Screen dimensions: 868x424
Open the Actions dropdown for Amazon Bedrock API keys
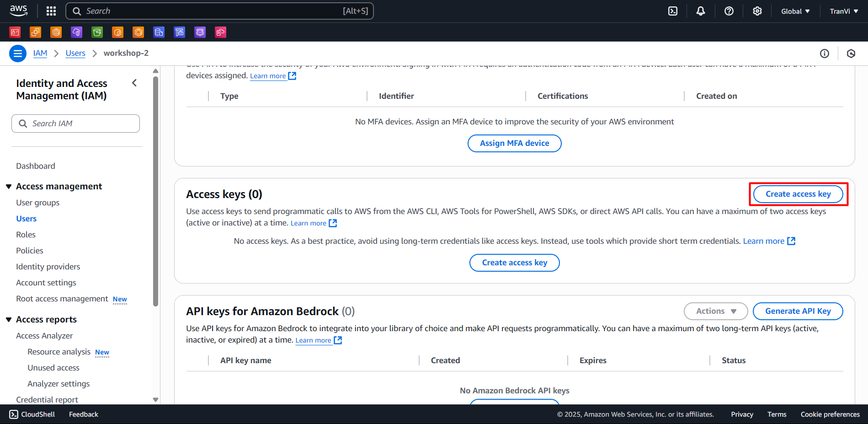(x=715, y=311)
